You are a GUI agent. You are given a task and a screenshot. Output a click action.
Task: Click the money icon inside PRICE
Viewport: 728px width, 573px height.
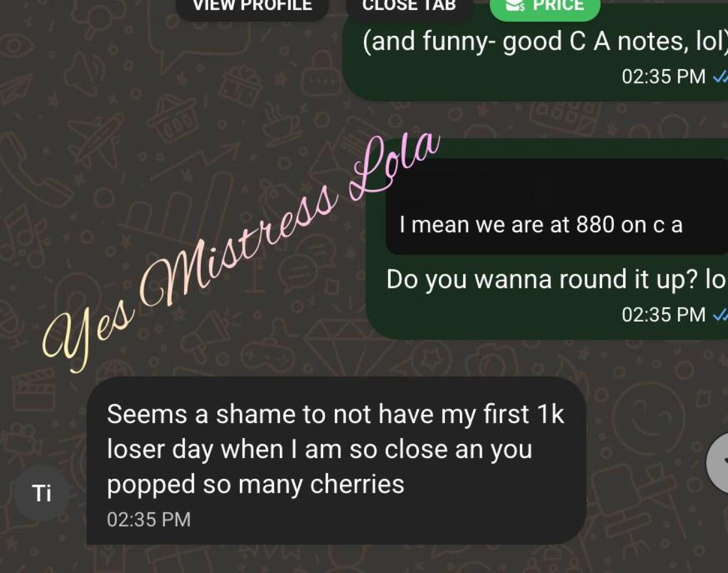click(x=515, y=5)
